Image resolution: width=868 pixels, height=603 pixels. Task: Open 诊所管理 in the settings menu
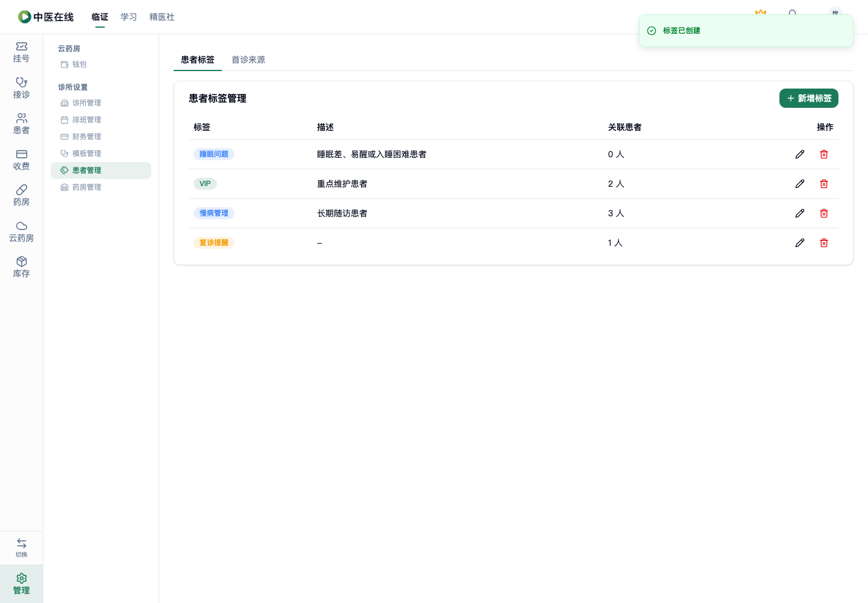coord(101,103)
